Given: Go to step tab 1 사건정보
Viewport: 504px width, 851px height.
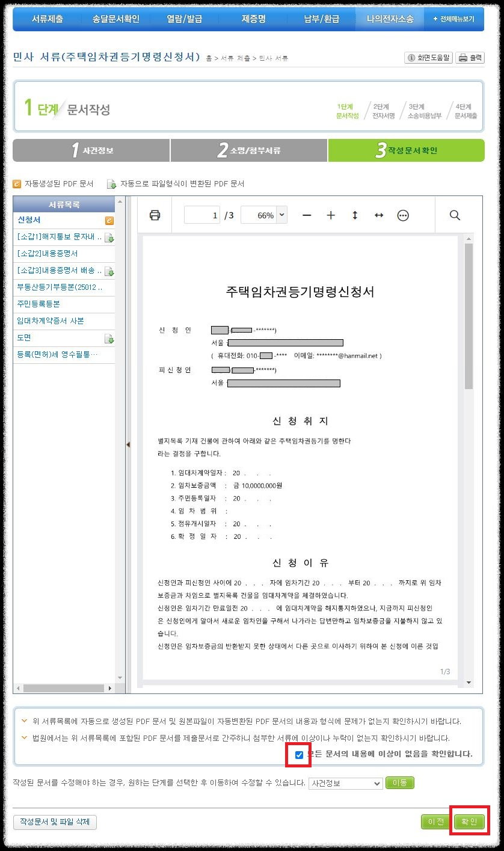Looking at the screenshot, I should (x=91, y=150).
